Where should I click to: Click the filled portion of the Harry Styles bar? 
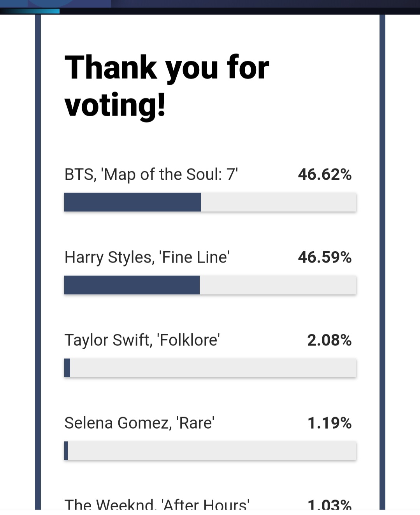click(x=132, y=285)
